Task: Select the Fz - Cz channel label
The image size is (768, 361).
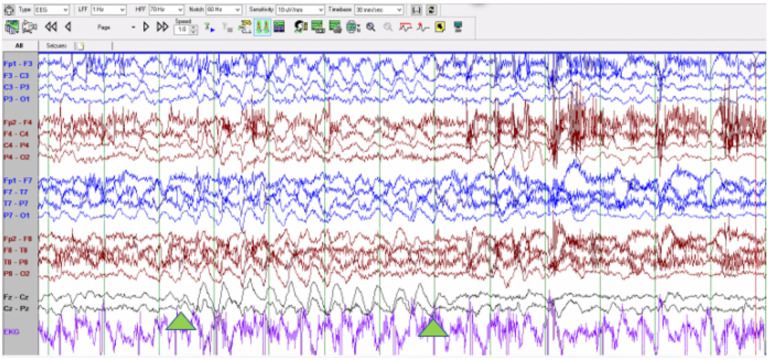Action: (x=16, y=297)
